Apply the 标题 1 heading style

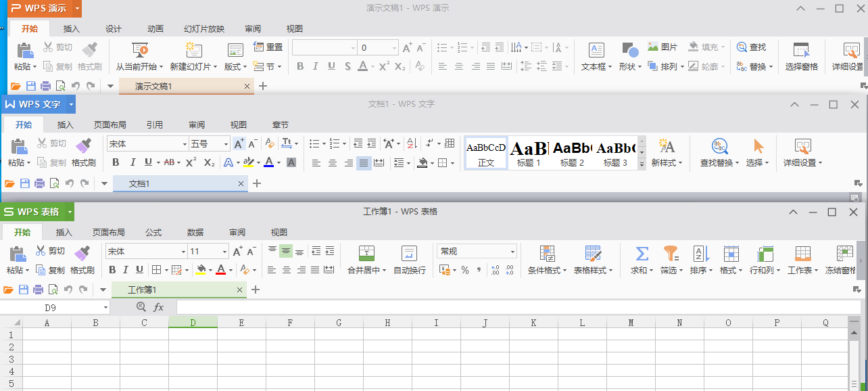529,153
